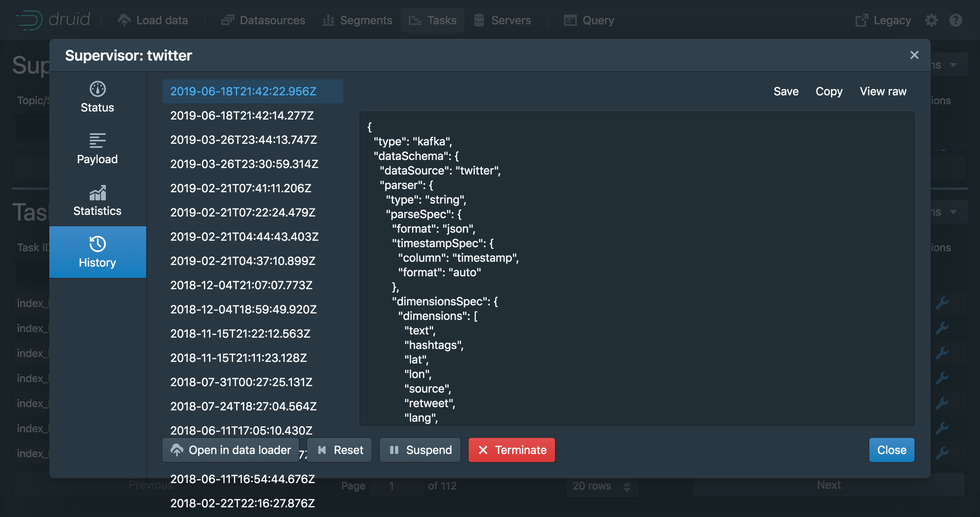Open settings gear in top bar
980x517 pixels.
[932, 20]
